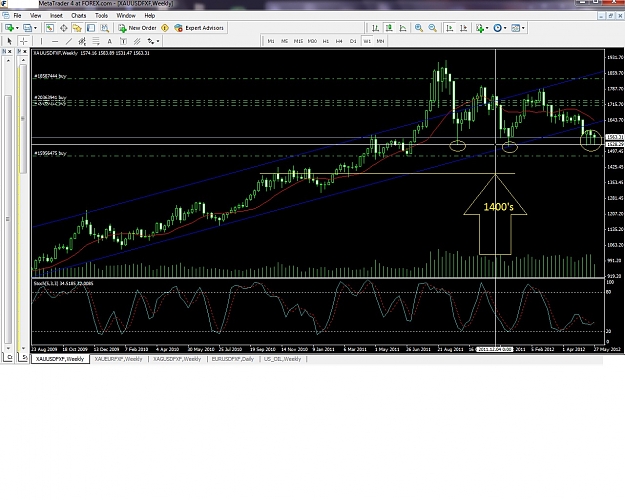
Task: Click the Periods clock icon
Action: pyautogui.click(x=497, y=28)
